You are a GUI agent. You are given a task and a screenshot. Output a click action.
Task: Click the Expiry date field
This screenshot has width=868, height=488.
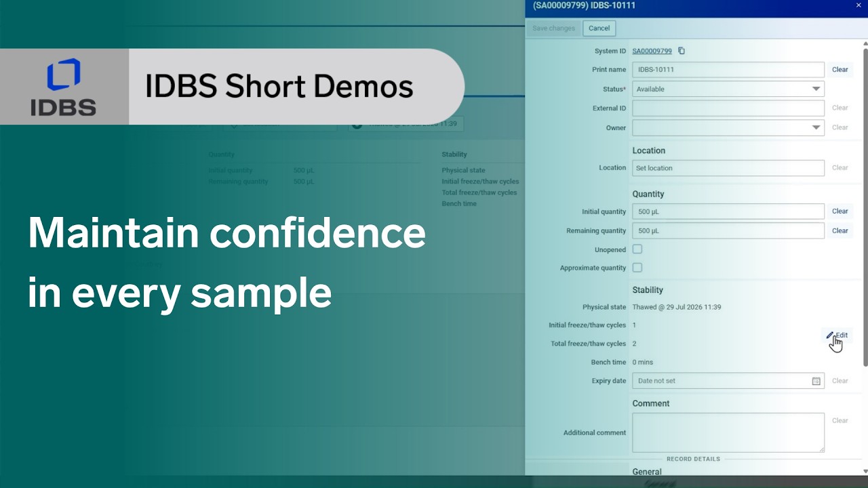click(728, 381)
